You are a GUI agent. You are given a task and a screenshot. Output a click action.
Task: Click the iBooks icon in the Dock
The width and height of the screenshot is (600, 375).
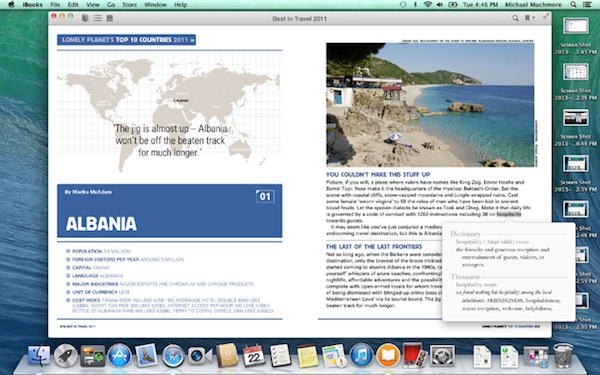pos(388,355)
